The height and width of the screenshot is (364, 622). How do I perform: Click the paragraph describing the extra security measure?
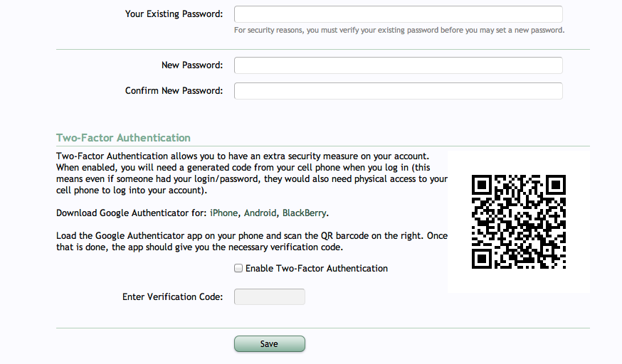pos(252,173)
